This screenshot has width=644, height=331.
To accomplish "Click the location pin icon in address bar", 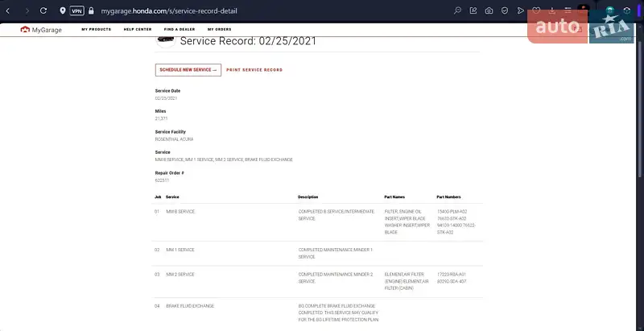I will (x=63, y=10).
